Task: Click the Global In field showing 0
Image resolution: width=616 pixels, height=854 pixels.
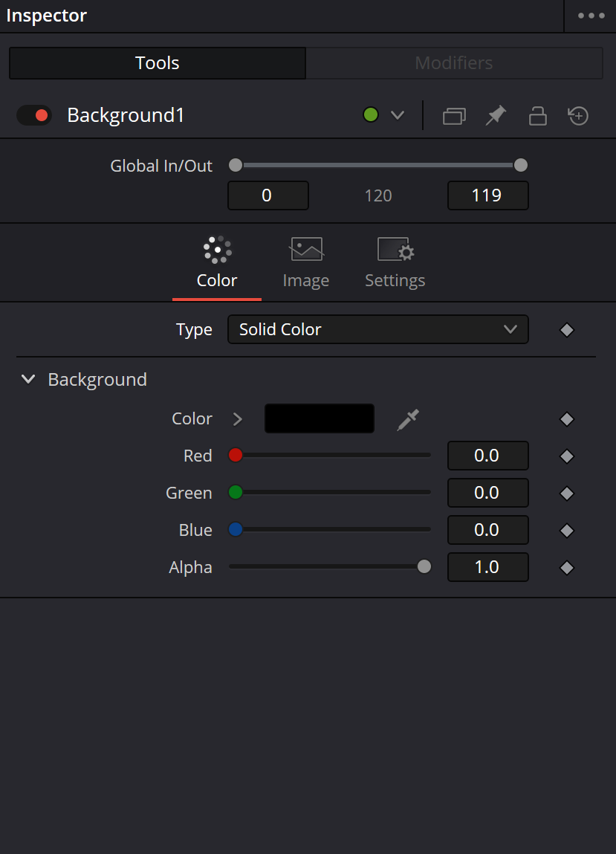Action: click(x=268, y=195)
